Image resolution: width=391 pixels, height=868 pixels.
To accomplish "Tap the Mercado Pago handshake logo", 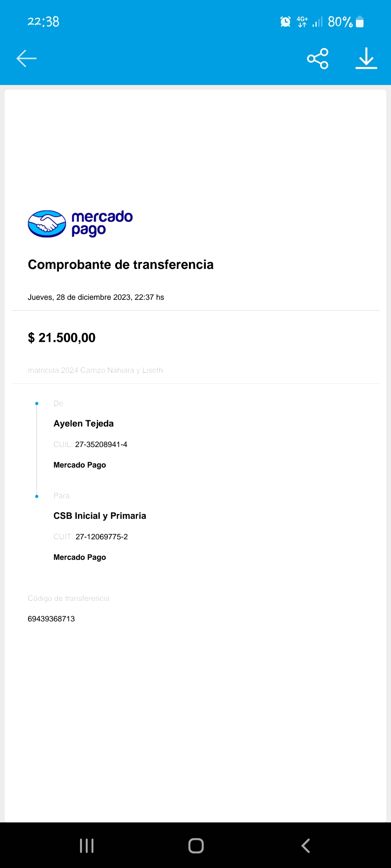I will pyautogui.click(x=47, y=224).
